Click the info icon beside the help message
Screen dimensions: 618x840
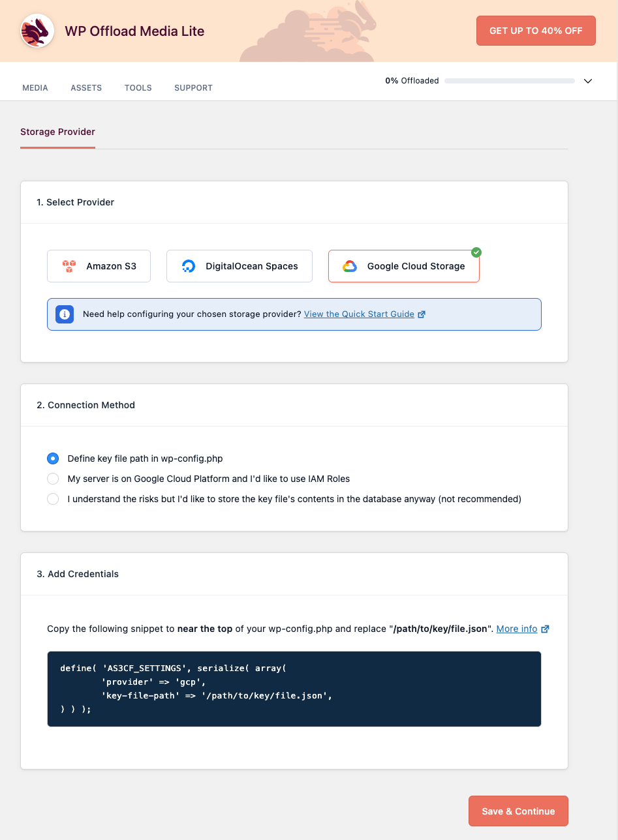coord(64,314)
